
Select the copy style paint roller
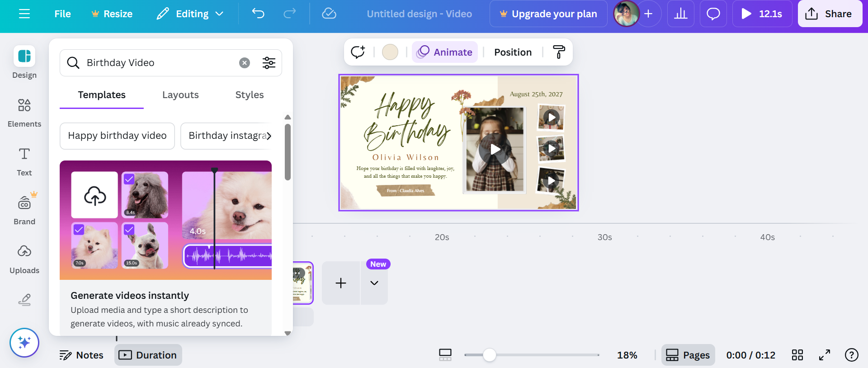coord(559,52)
